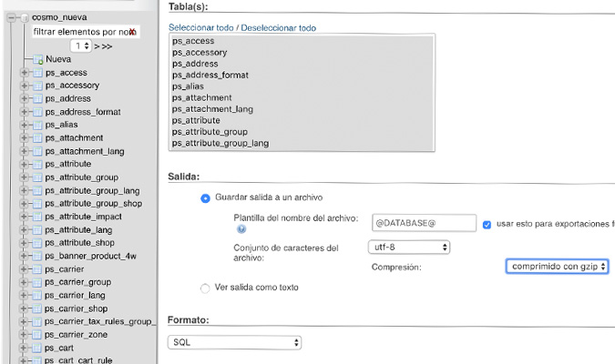Click the ps_banner_product_4w table icon
Screen dimensions: 615x364
(x=37, y=257)
